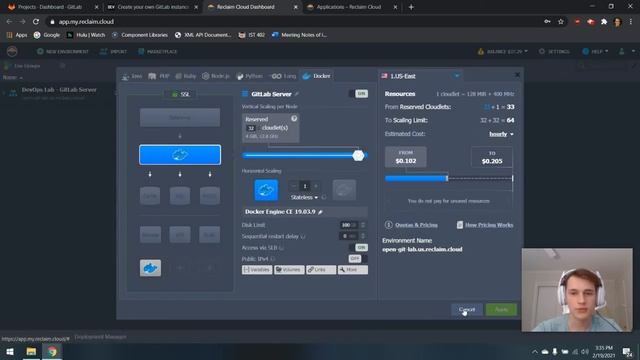Click the Reserved cloudlets number field
This screenshot has height=360, width=640.
coord(251,128)
